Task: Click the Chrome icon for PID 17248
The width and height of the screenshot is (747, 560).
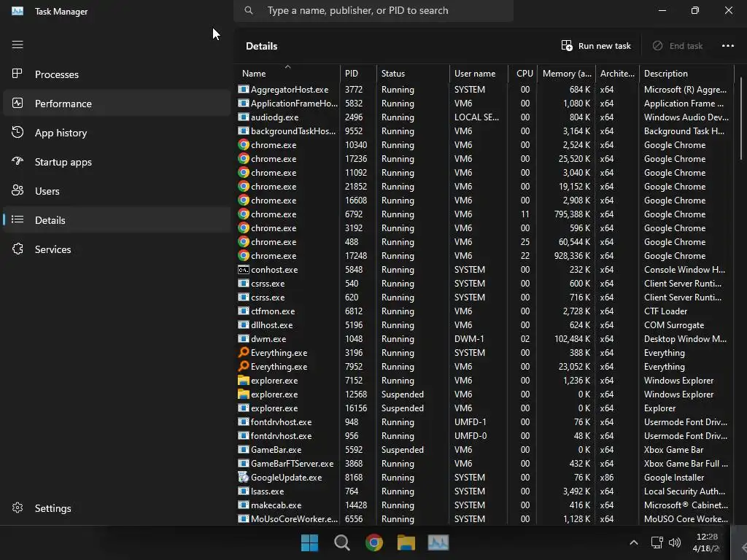Action: [244, 255]
